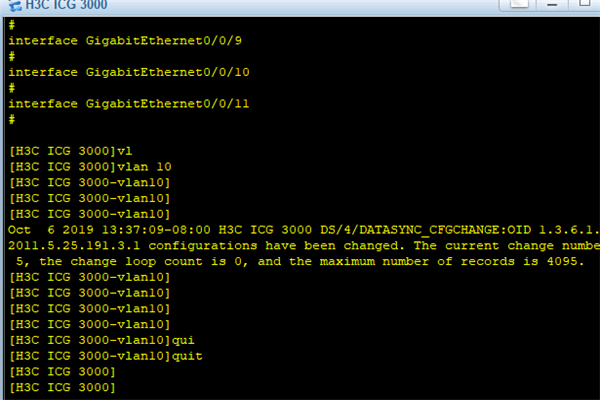Viewport: 600px width, 400px height.
Task: Click the 'quit' command line
Action: click(x=106, y=356)
